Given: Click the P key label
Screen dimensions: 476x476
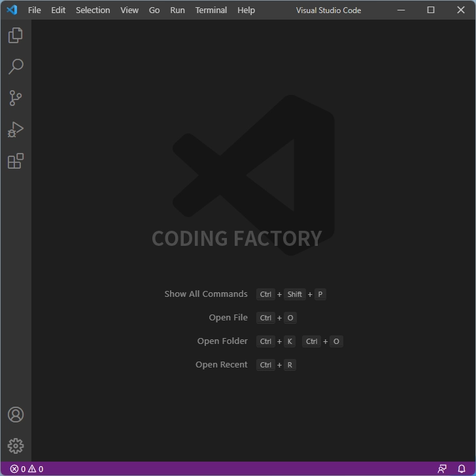Looking at the screenshot, I should tap(320, 294).
